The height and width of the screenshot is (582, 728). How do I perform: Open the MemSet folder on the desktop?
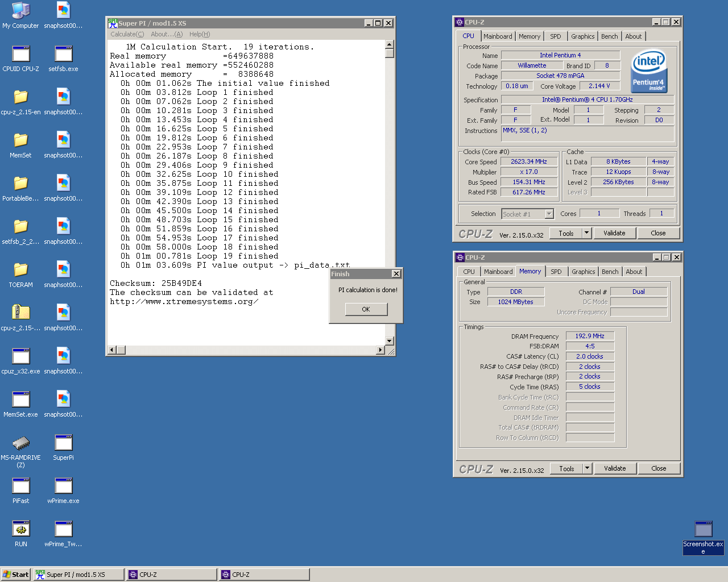20,145
